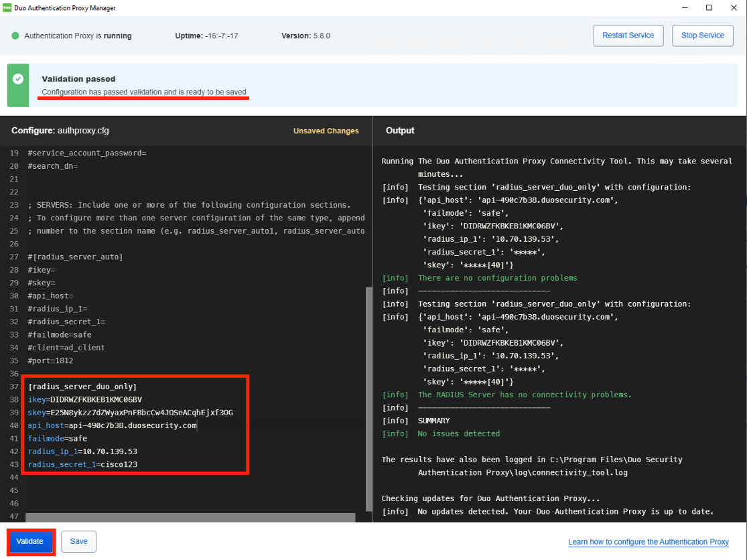Click the Unsaved Changes label
The height and width of the screenshot is (560, 747).
326,131
